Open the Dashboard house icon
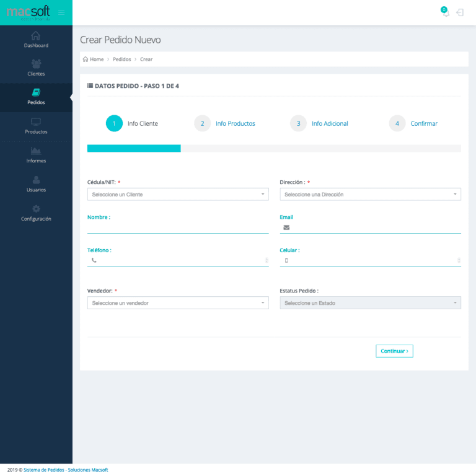 pos(36,35)
